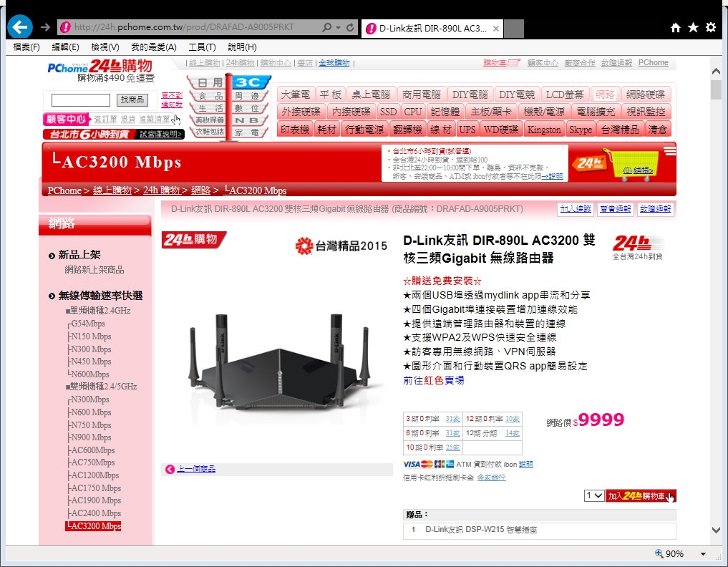
Task: Click 加入24h購物車 button
Action: pyautogui.click(x=641, y=496)
